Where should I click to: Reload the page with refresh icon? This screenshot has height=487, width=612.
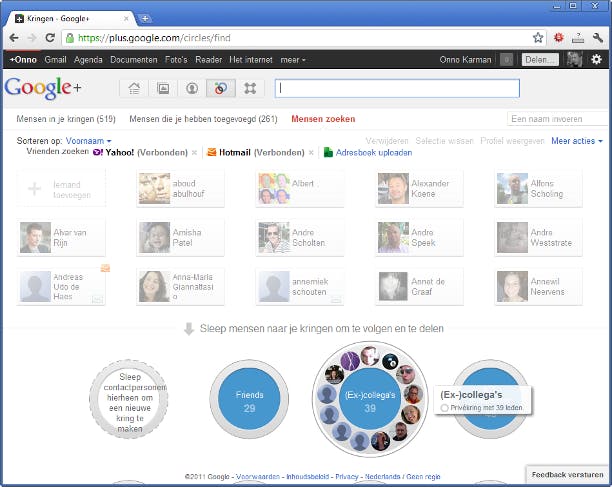(50, 38)
